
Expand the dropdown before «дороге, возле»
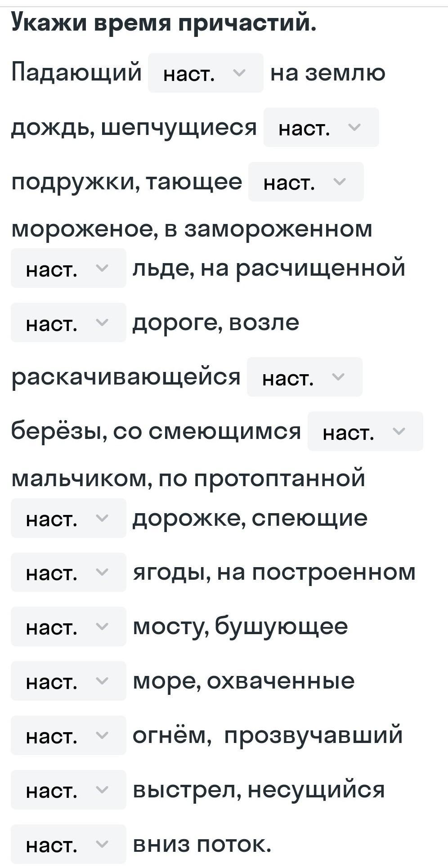(x=68, y=323)
